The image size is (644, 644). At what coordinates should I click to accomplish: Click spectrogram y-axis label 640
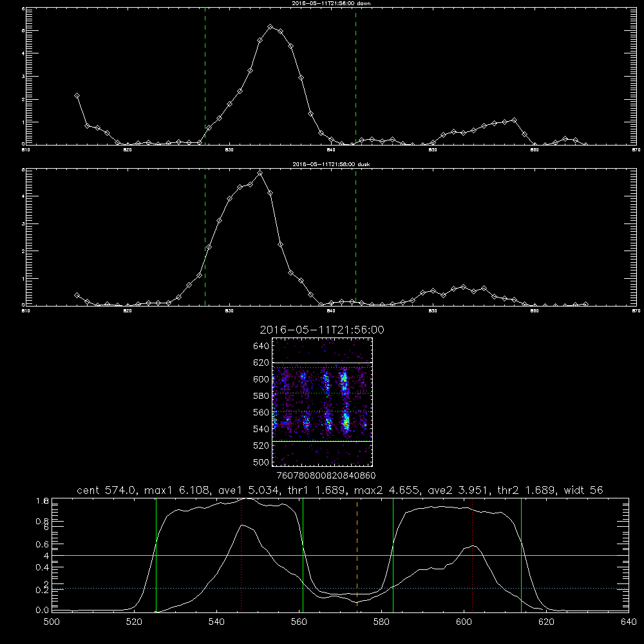pyautogui.click(x=261, y=346)
